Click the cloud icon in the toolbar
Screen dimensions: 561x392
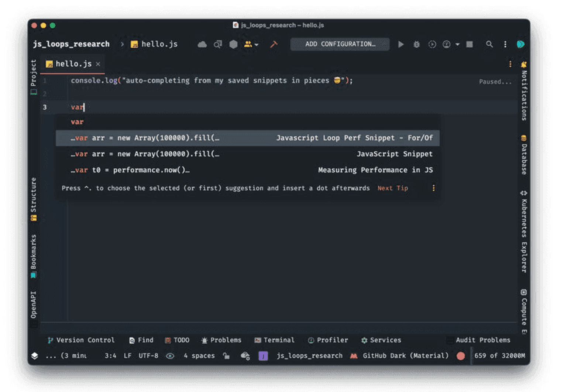coord(202,44)
